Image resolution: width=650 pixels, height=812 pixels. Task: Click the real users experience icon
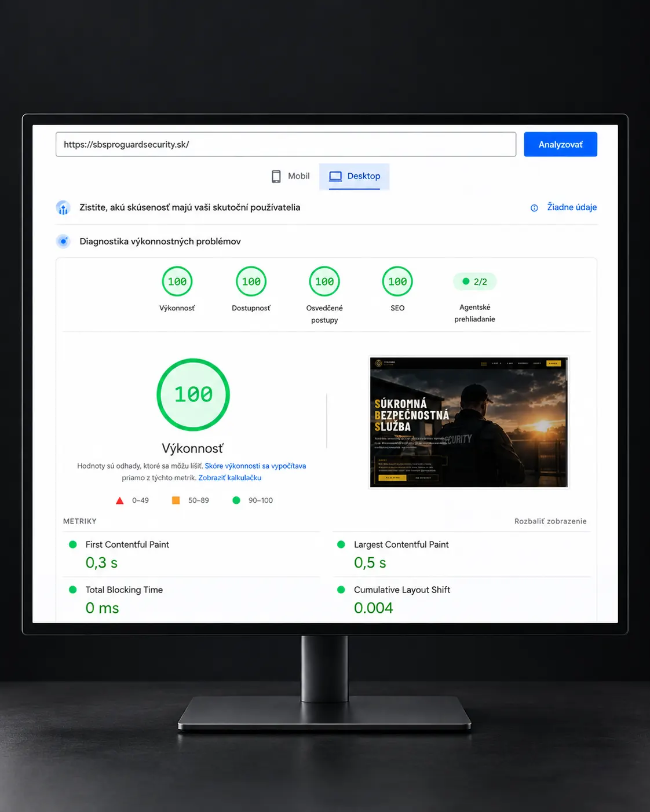[63, 207]
